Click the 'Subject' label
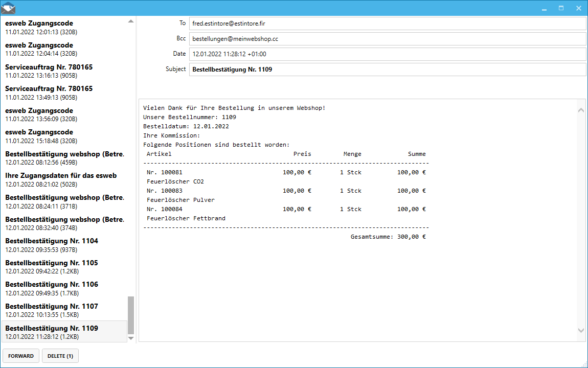The width and height of the screenshot is (588, 368). (x=175, y=69)
